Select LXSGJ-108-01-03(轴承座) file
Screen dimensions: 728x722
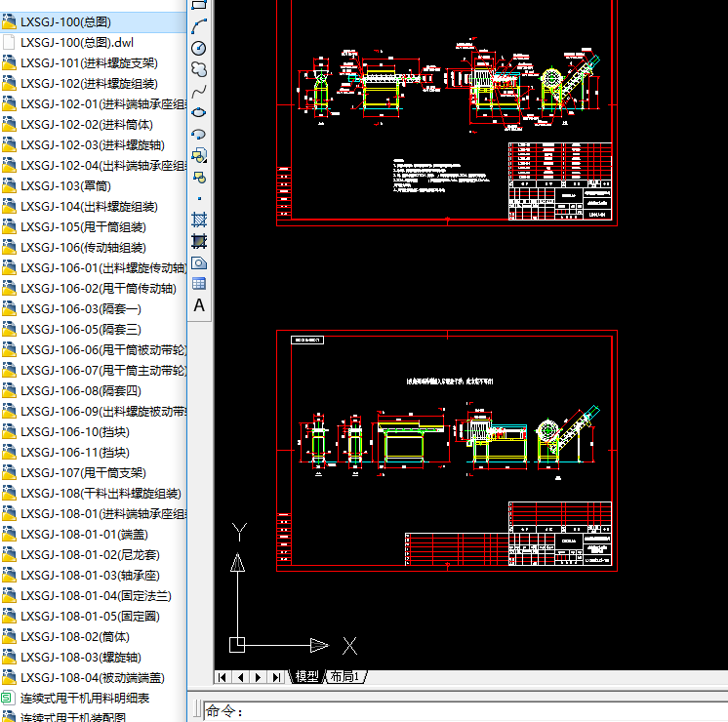coord(90,576)
